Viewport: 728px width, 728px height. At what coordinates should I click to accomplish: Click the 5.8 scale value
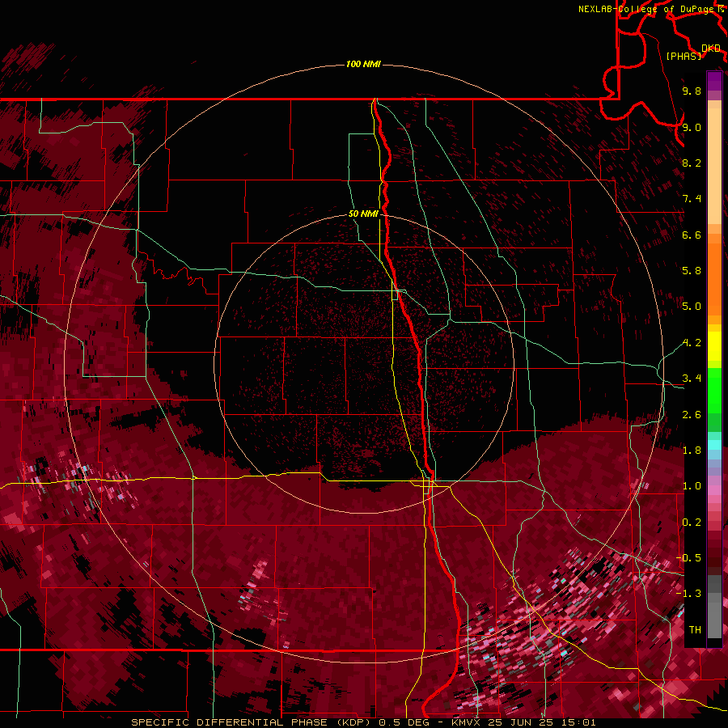[x=692, y=271]
